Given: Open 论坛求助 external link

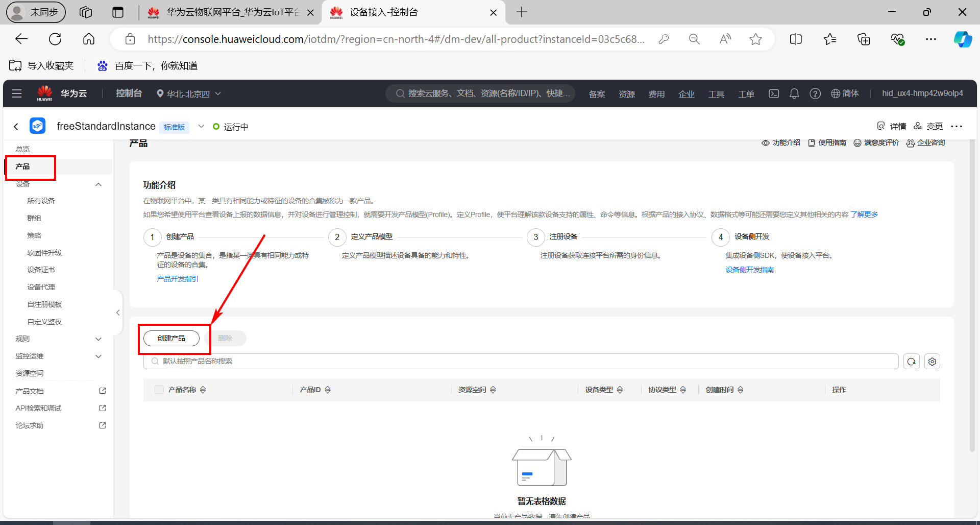Looking at the screenshot, I should click(x=60, y=425).
